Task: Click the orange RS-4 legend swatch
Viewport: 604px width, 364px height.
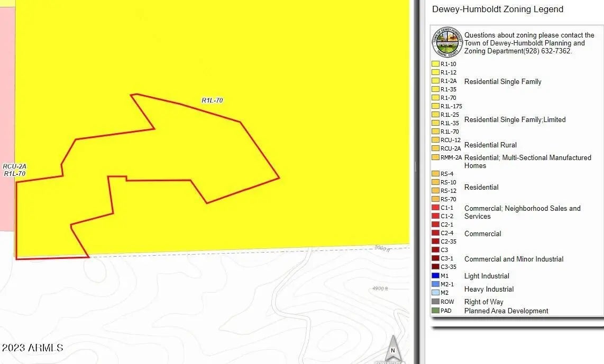Action: pyautogui.click(x=435, y=174)
